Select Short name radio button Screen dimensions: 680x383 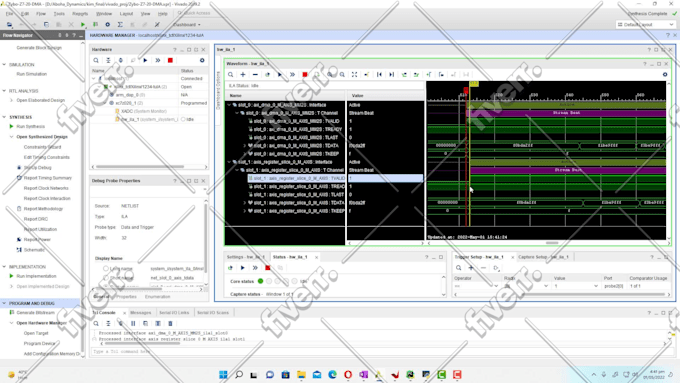[x=106, y=278]
